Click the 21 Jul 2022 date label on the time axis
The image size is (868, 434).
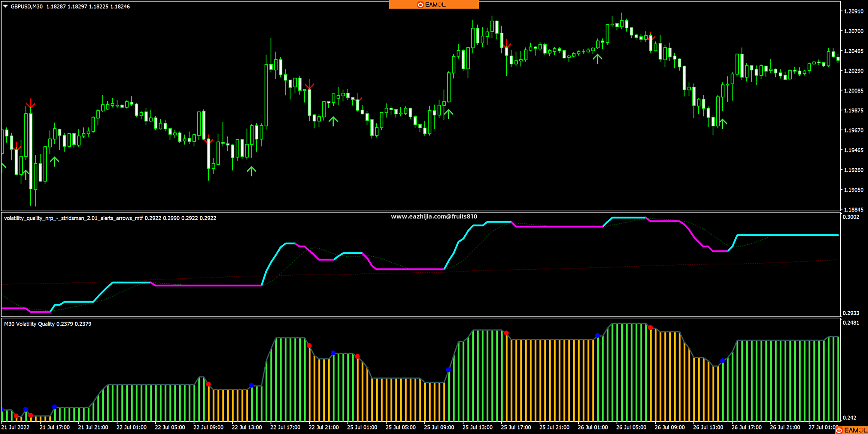pyautogui.click(x=16, y=427)
